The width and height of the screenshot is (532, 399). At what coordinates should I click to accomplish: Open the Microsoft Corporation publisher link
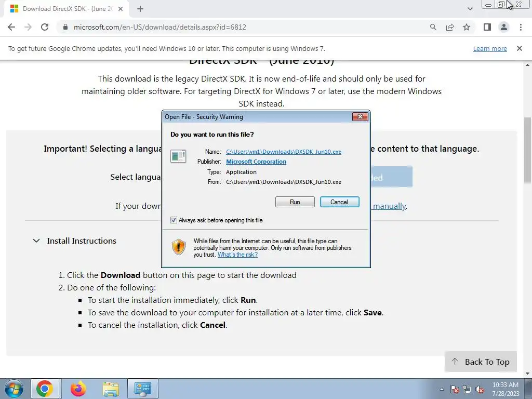pyautogui.click(x=256, y=162)
